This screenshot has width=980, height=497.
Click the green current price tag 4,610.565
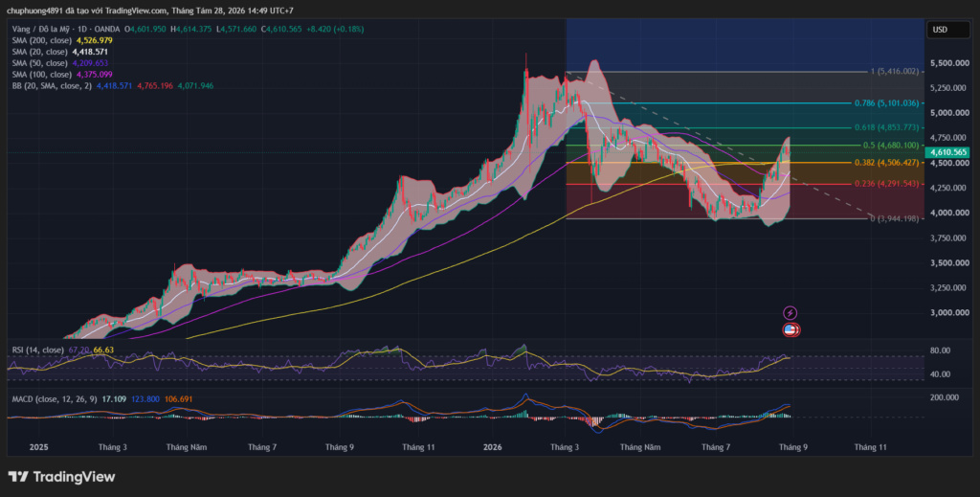[x=948, y=152]
